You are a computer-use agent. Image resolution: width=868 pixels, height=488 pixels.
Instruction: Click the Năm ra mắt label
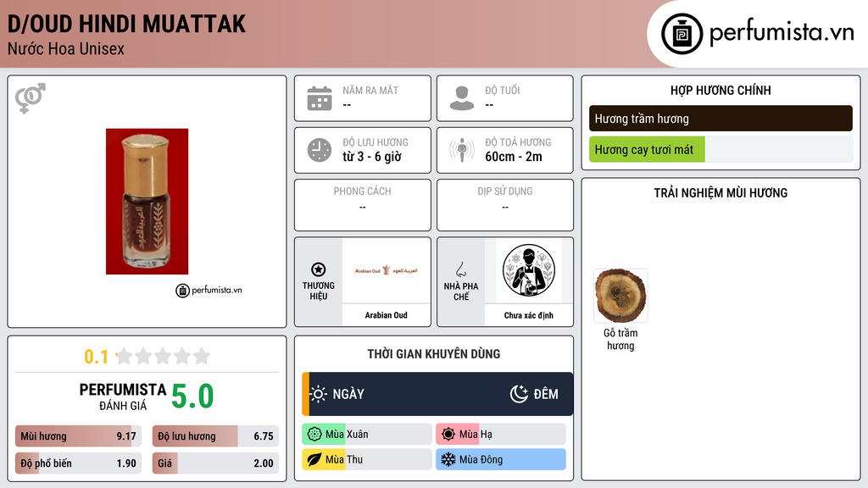pos(370,90)
